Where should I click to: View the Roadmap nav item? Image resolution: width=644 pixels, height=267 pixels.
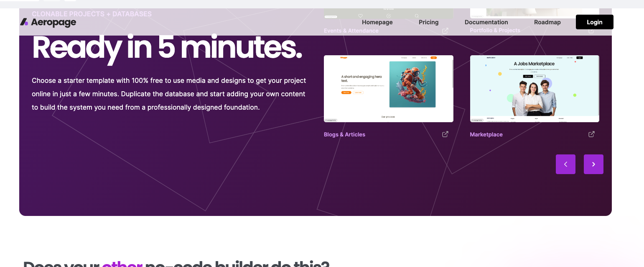547,22
